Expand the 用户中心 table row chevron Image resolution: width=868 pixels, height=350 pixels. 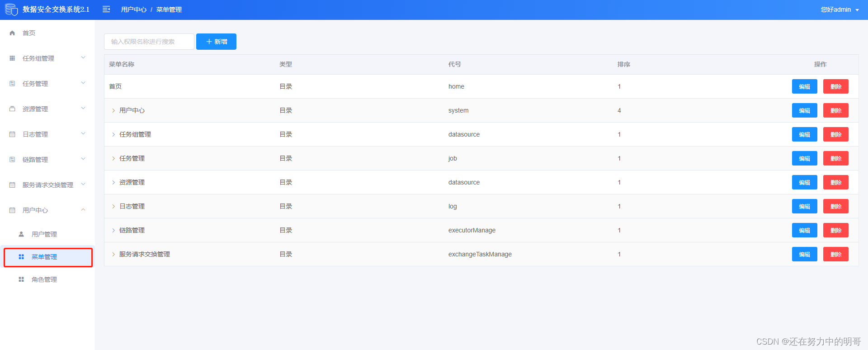113,110
